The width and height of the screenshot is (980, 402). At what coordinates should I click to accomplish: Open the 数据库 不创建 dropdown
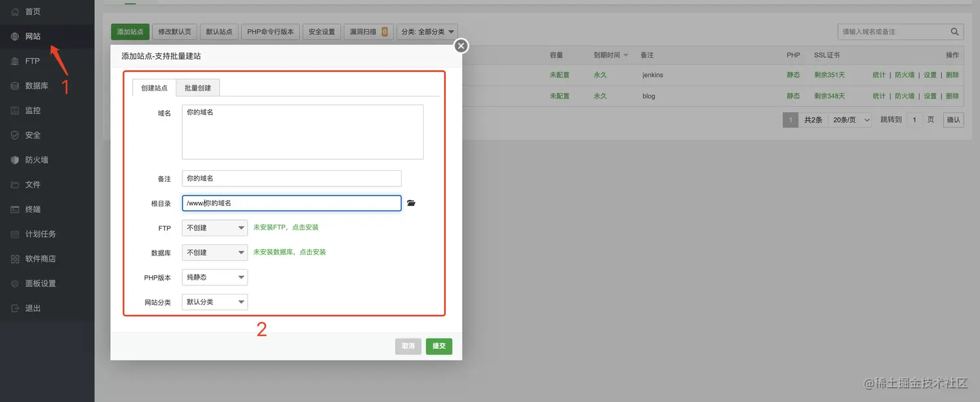tap(215, 252)
